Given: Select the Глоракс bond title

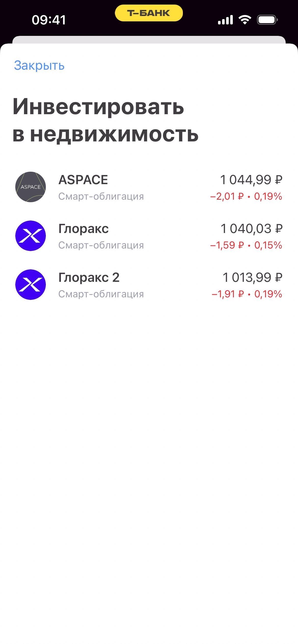Looking at the screenshot, I should click(84, 229).
